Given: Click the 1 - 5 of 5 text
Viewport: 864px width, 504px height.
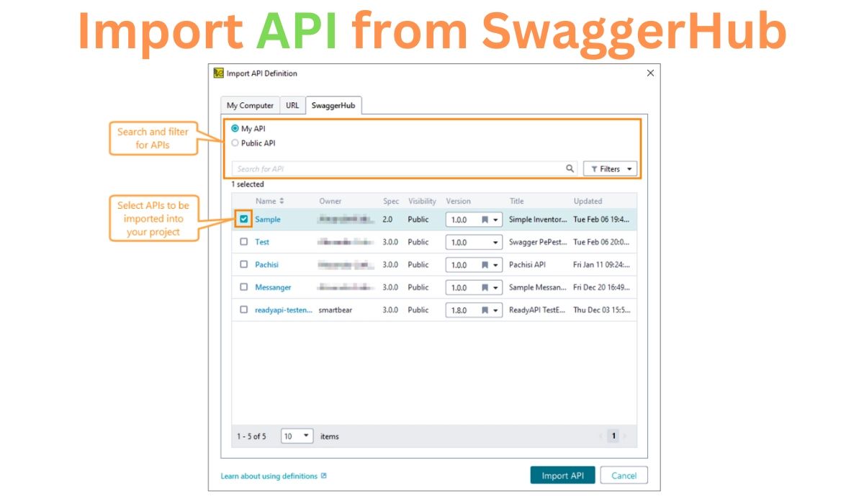Looking at the screenshot, I should click(x=251, y=436).
